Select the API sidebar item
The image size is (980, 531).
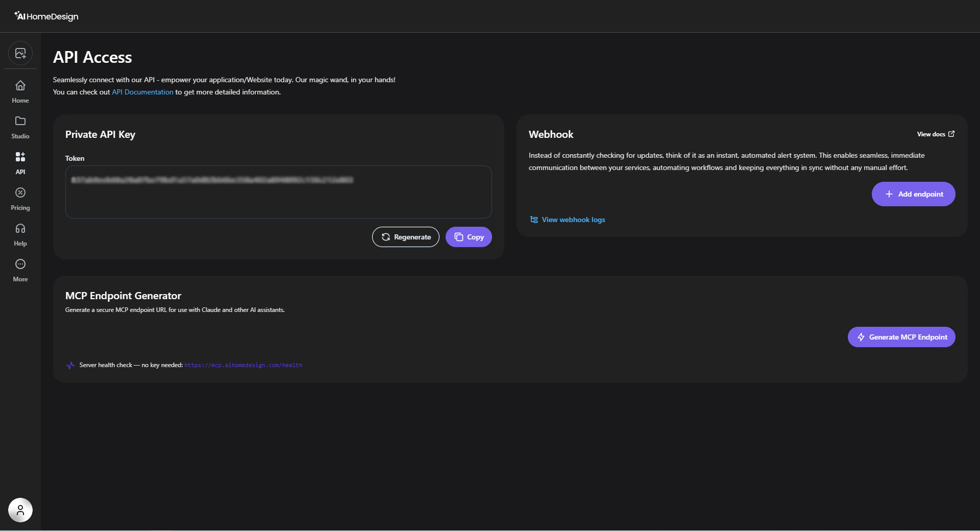[20, 163]
